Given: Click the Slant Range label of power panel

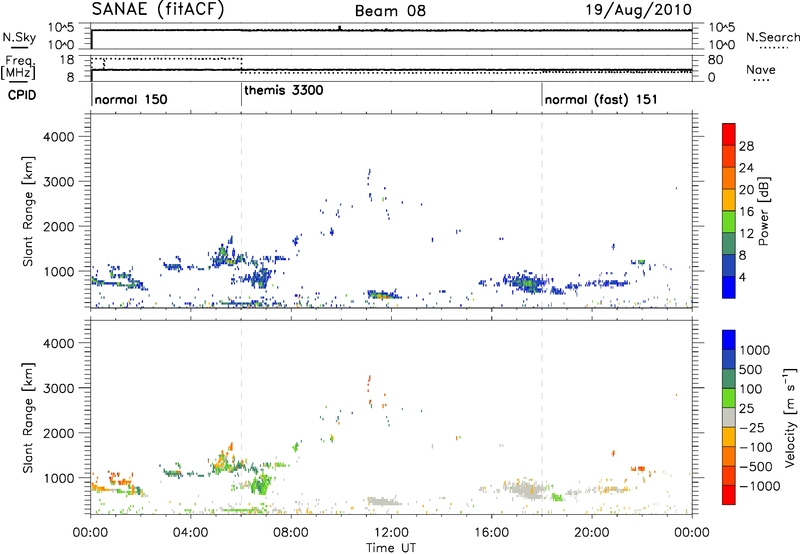Looking at the screenshot, I should [x=28, y=211].
